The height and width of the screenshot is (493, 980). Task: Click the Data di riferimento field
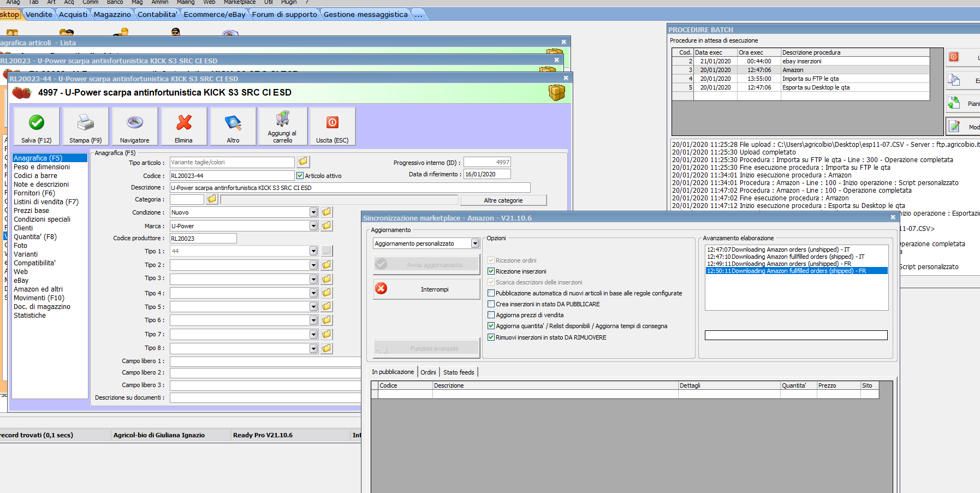(x=487, y=174)
